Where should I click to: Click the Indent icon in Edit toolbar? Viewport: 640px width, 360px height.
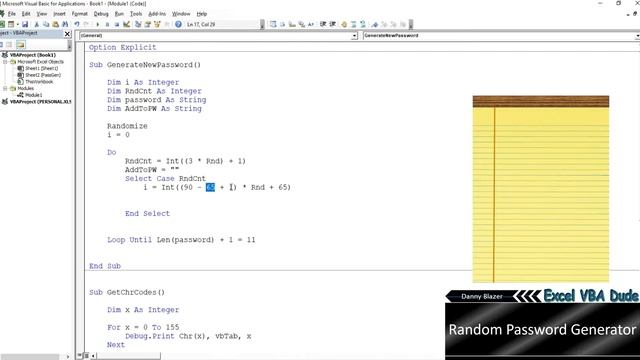pyautogui.click(x=323, y=24)
